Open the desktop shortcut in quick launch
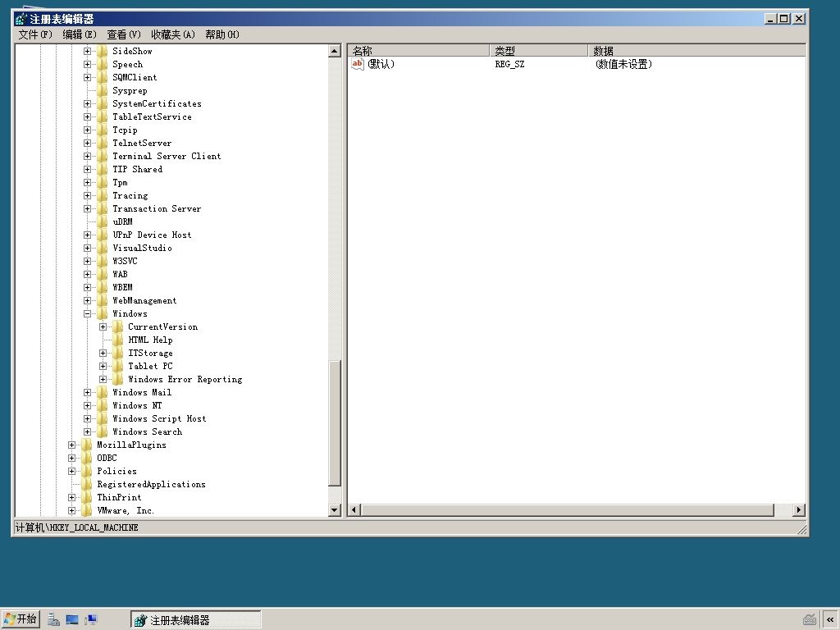The width and height of the screenshot is (840, 630). [72, 620]
